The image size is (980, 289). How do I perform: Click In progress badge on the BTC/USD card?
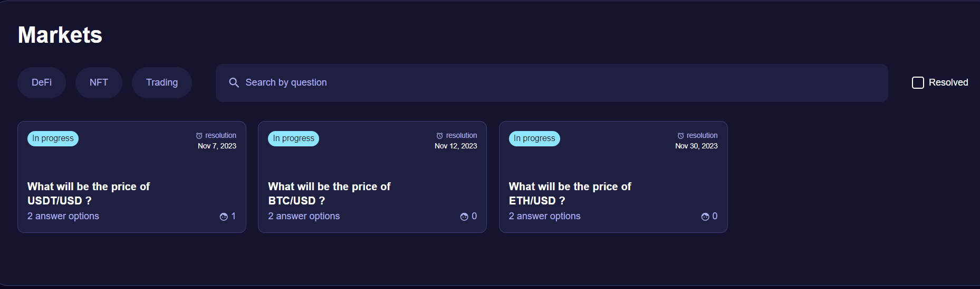coord(293,138)
